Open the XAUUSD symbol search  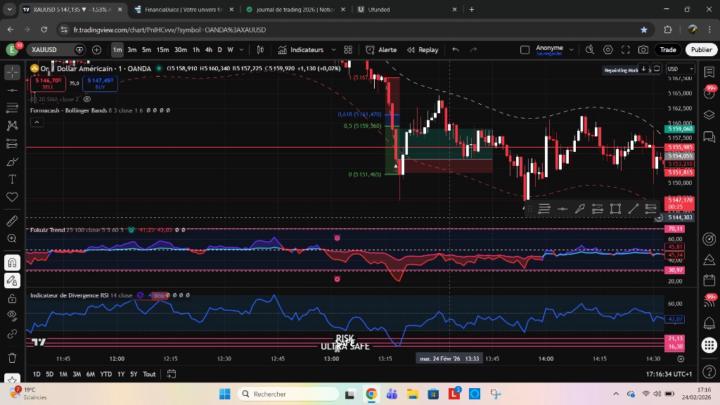(x=45, y=49)
